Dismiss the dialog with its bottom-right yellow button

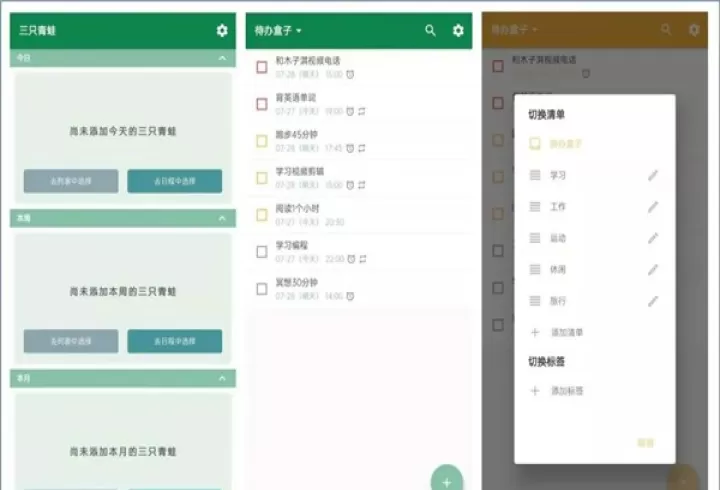point(646,443)
